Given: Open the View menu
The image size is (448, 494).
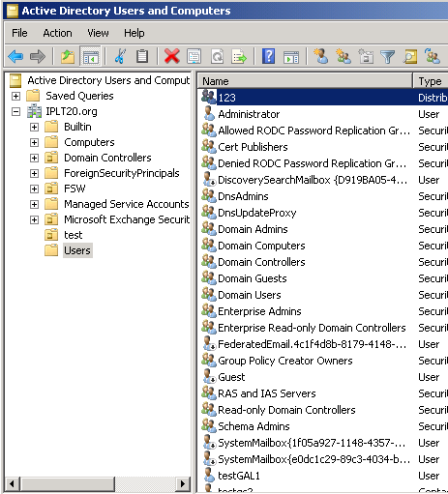Looking at the screenshot, I should click(98, 33).
